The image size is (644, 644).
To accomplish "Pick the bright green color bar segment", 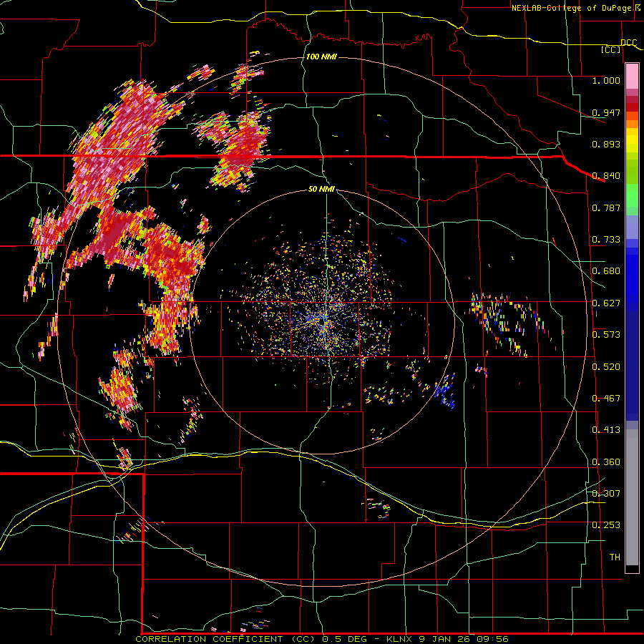I will point(632,196).
